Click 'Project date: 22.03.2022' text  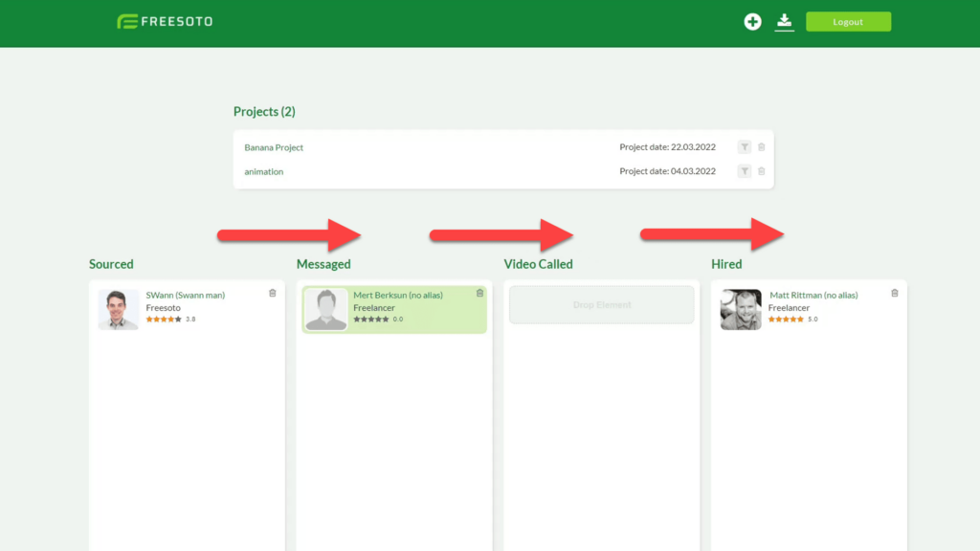pos(667,147)
